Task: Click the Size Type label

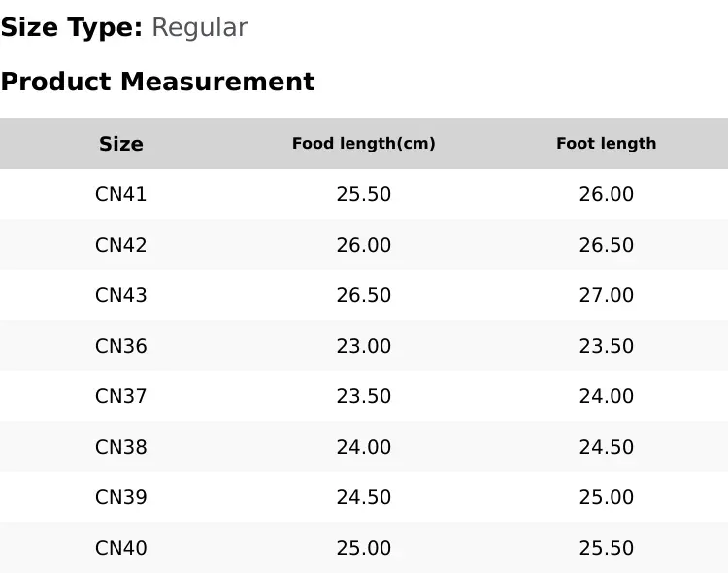Action: [x=72, y=28]
